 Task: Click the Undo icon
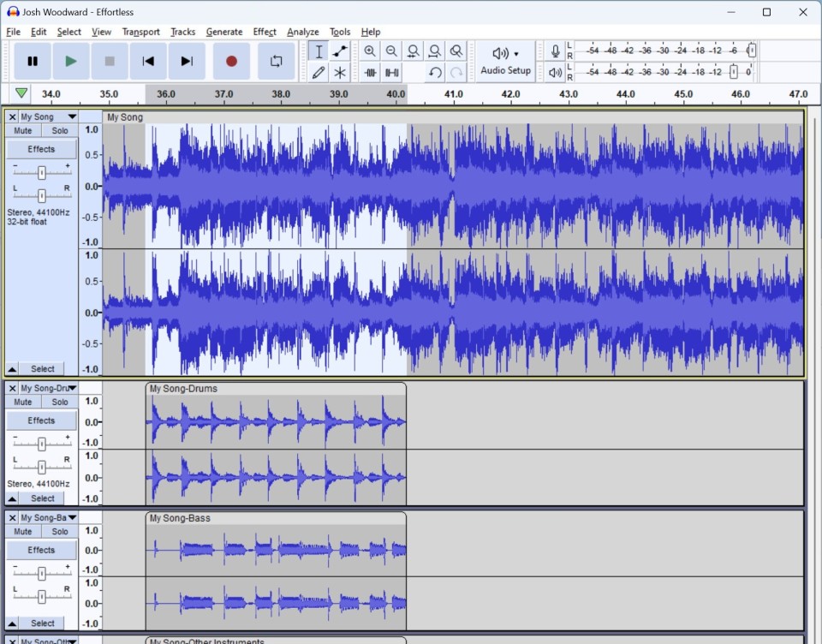pyautogui.click(x=434, y=73)
